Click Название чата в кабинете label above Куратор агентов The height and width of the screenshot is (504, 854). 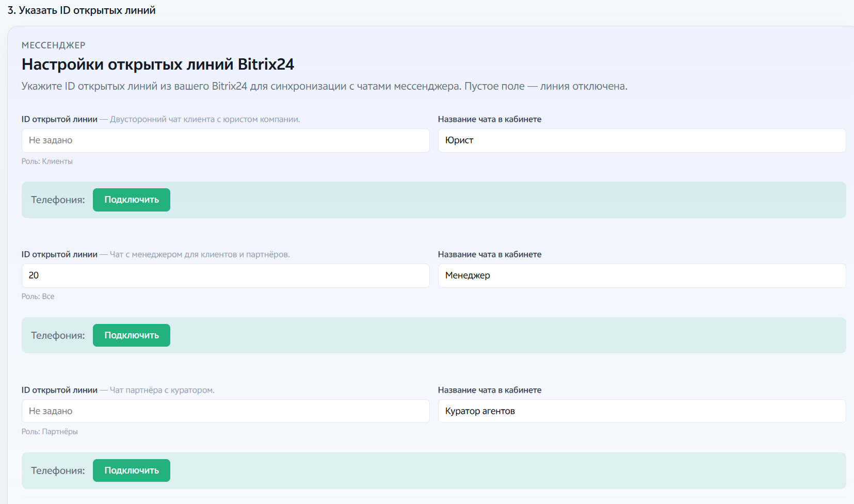click(490, 390)
